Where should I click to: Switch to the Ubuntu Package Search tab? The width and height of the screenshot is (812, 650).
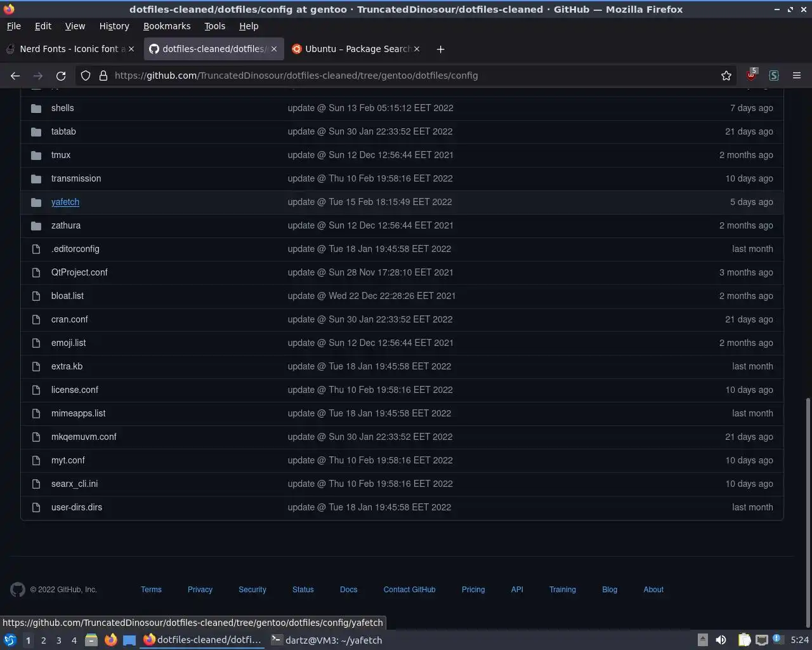(357, 49)
